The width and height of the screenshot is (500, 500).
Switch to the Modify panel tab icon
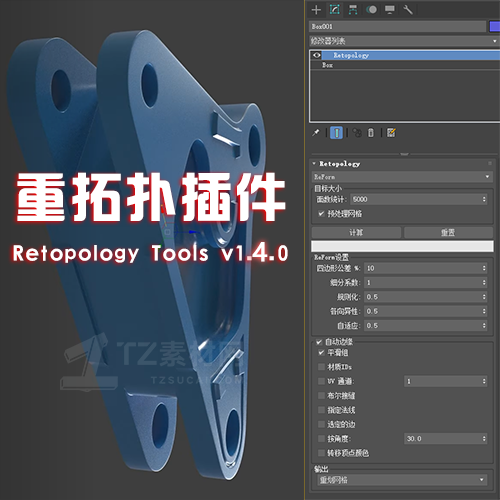tap(335, 10)
